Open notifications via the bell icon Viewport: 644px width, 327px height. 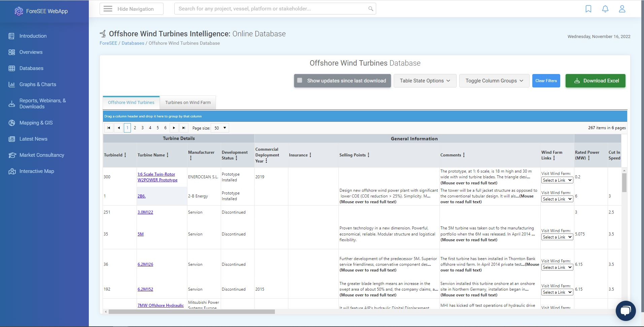point(605,9)
